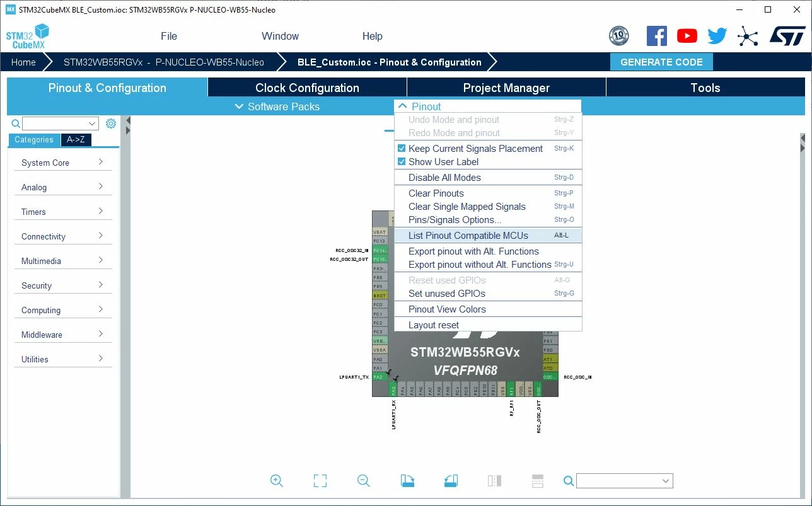Click the PA2 pin on chip

pos(378,377)
